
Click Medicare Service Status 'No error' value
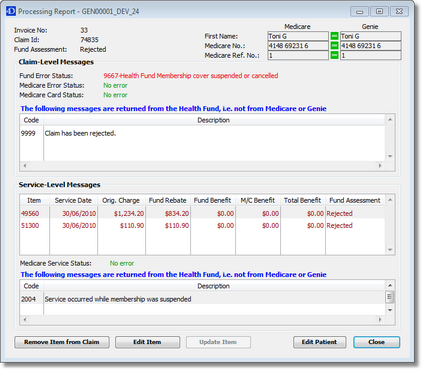(x=122, y=263)
